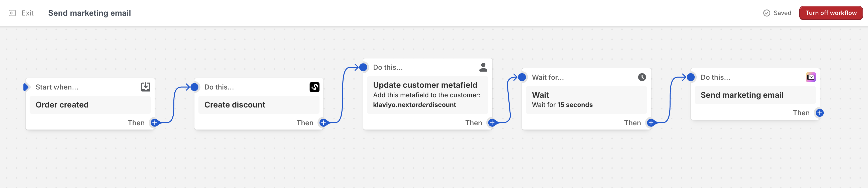868x188 pixels.
Task: Click input connector dot of Update customer metafield
Action: (x=363, y=67)
